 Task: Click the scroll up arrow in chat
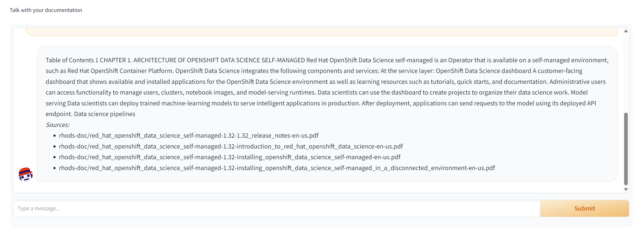tap(626, 31)
